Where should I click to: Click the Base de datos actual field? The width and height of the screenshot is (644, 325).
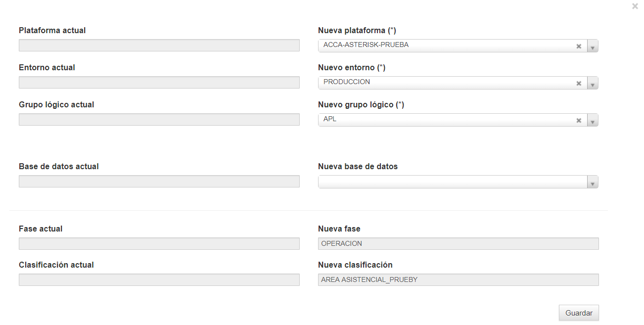click(159, 182)
